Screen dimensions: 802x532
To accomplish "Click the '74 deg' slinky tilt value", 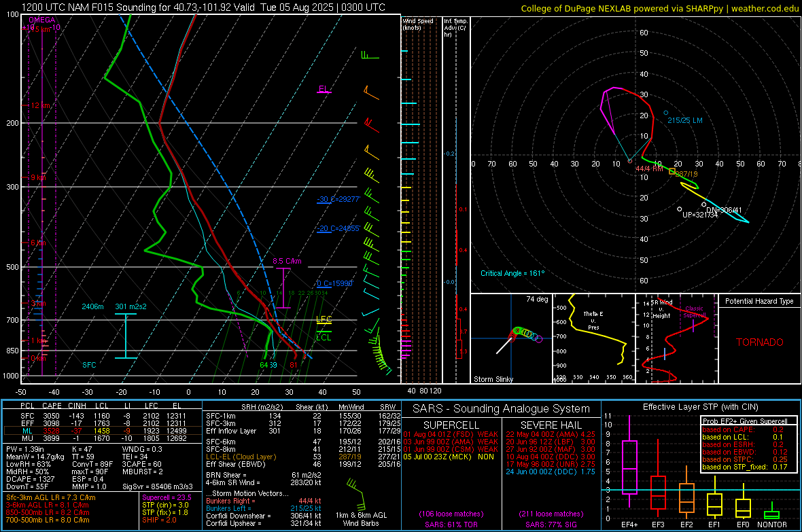I will tap(537, 299).
